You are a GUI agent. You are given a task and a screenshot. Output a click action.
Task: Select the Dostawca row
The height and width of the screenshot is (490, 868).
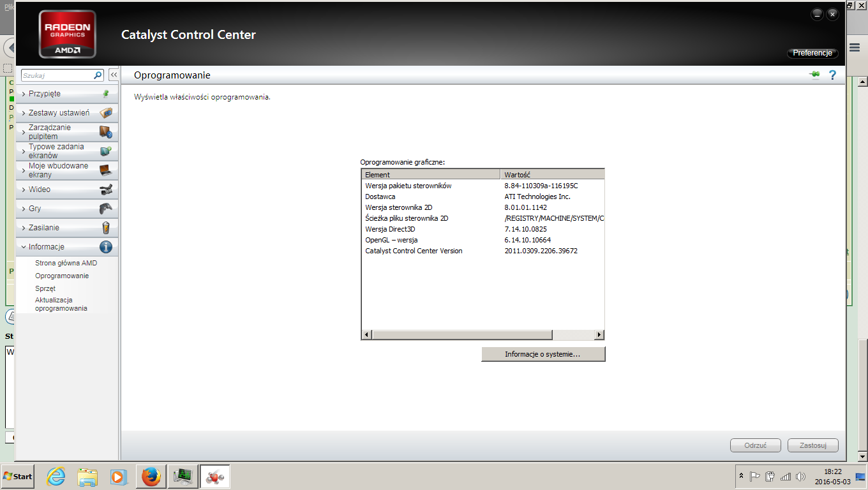[x=483, y=197]
